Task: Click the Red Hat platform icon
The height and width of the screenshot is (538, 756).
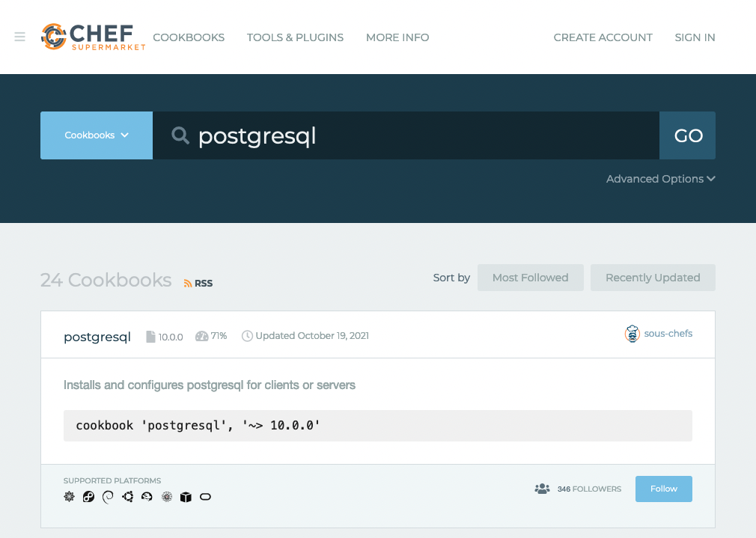Action: pos(147,497)
